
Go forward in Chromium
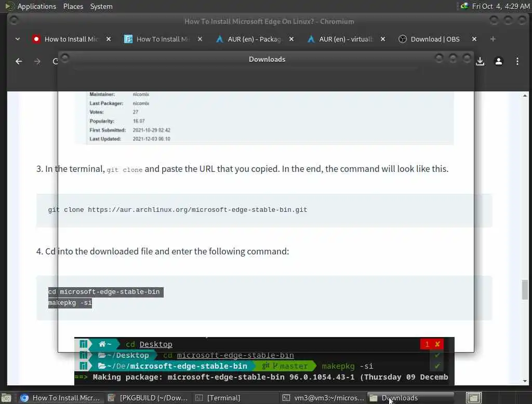click(37, 61)
